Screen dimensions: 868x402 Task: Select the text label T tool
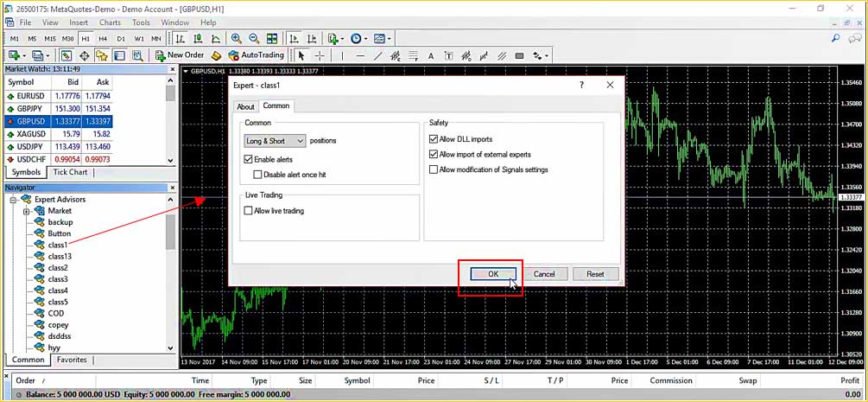449,55
